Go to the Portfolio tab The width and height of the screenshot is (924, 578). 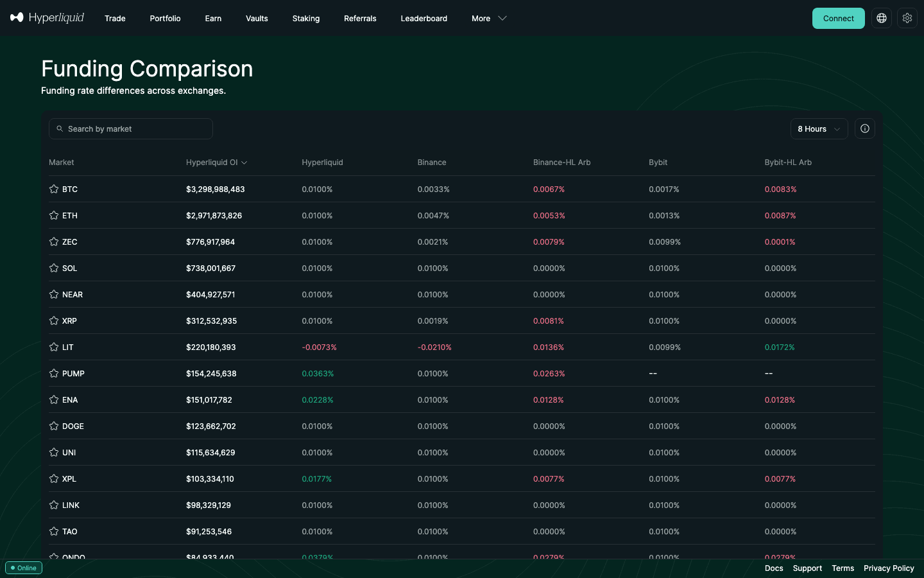pos(165,18)
